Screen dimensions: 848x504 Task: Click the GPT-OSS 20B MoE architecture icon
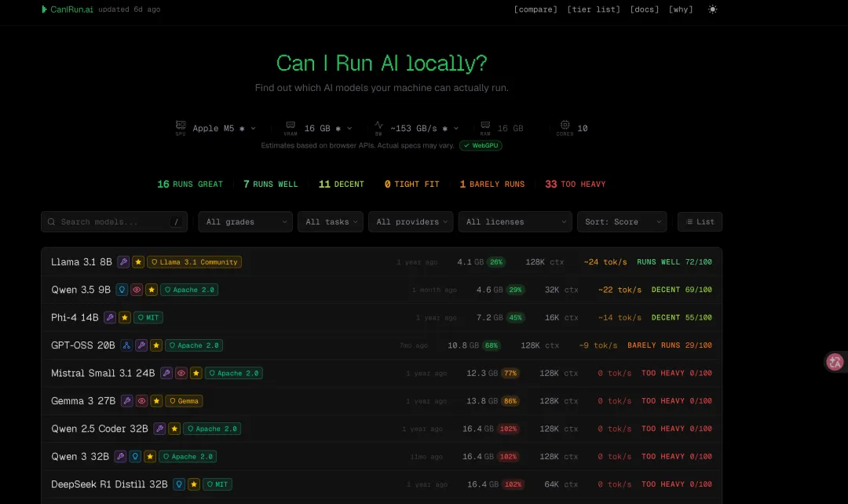pos(126,345)
